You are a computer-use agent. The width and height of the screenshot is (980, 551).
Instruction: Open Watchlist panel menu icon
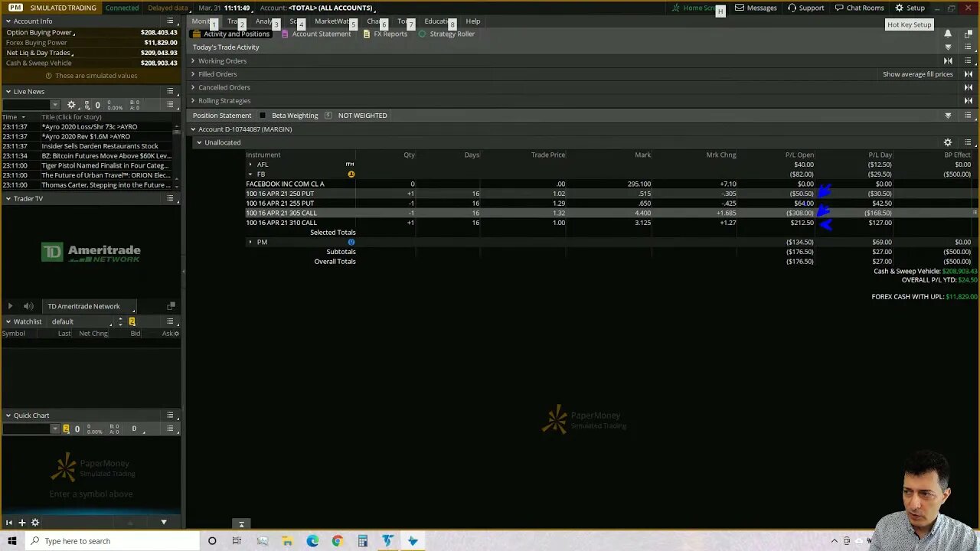click(x=170, y=321)
